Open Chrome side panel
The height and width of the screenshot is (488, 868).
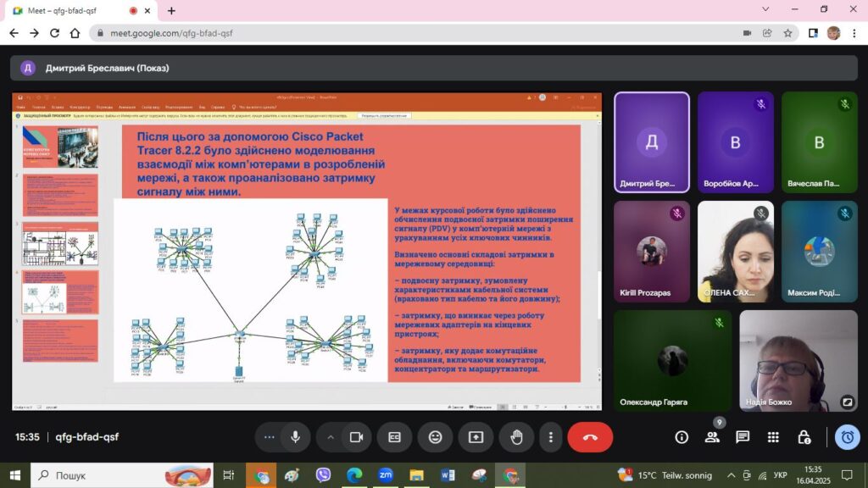click(813, 33)
